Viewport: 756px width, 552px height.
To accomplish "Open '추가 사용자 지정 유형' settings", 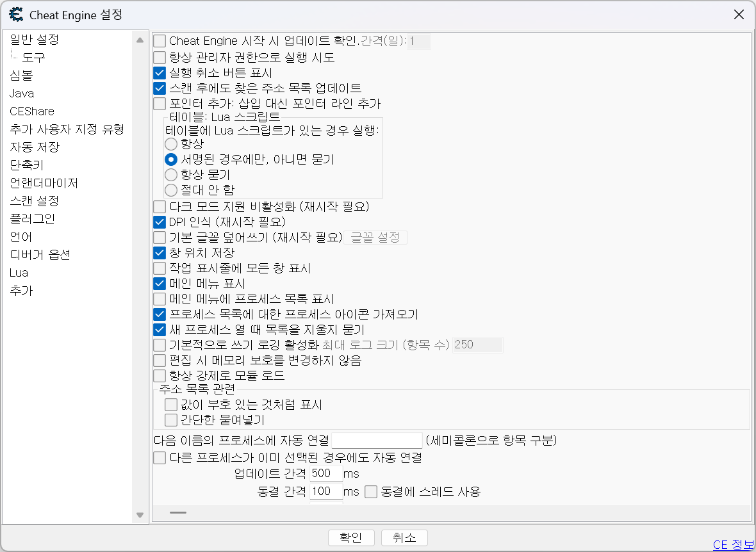I will (67, 129).
